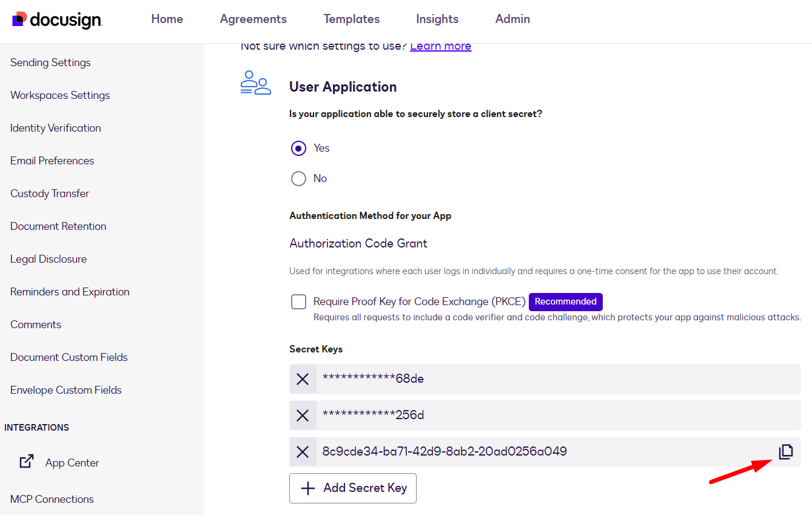
Task: Copy the 8c9cde34 secret key
Action: click(x=785, y=452)
